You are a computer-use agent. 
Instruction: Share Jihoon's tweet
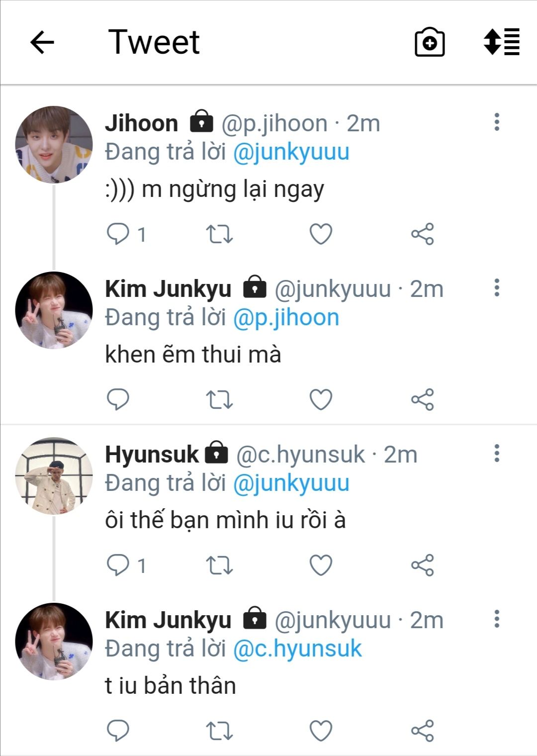[422, 234]
